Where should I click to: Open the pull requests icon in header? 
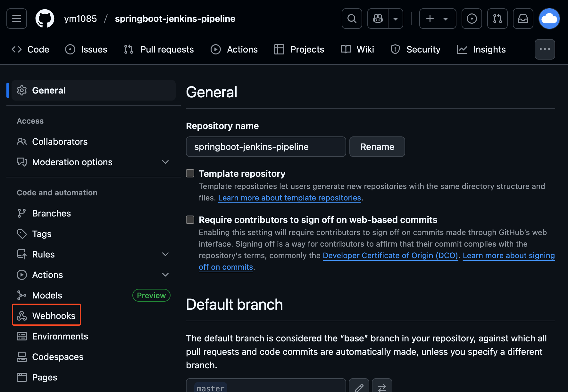[x=497, y=19]
